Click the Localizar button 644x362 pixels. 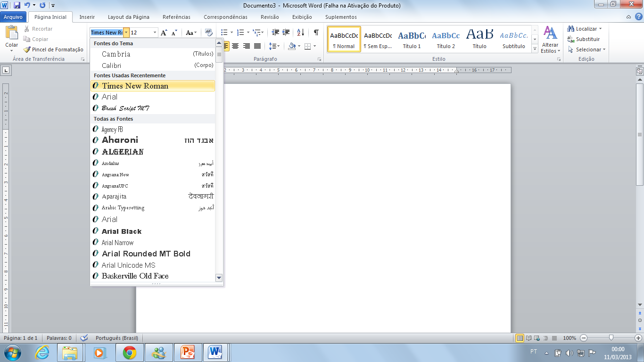click(x=585, y=29)
